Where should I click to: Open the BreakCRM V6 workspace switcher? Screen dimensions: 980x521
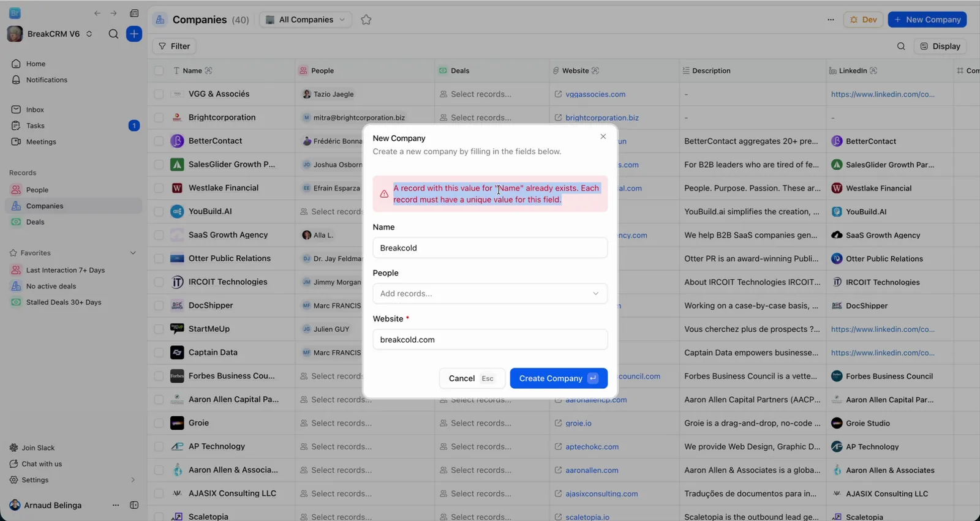click(x=50, y=34)
